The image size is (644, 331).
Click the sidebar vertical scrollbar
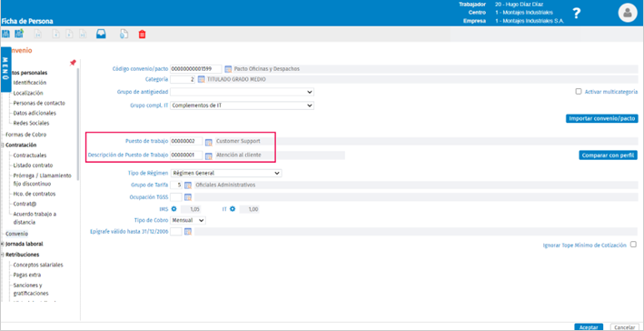click(x=78, y=124)
